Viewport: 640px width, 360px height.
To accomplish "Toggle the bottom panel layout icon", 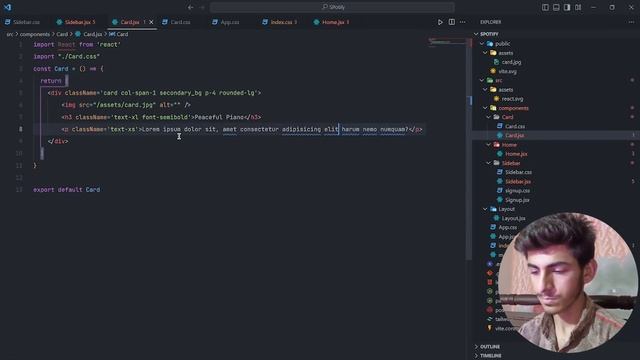I will click(x=556, y=7).
